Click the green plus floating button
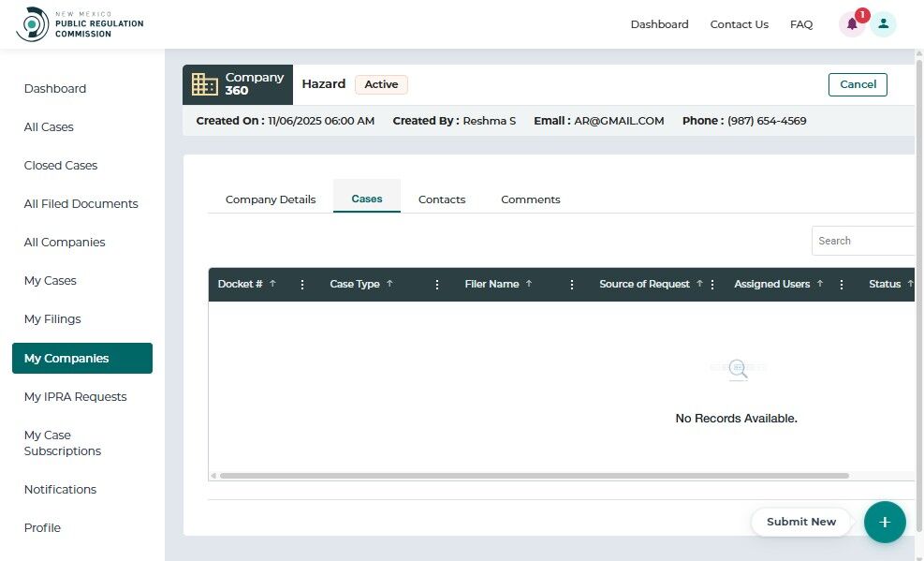Image resolution: width=924 pixels, height=561 pixels. pyautogui.click(x=885, y=522)
